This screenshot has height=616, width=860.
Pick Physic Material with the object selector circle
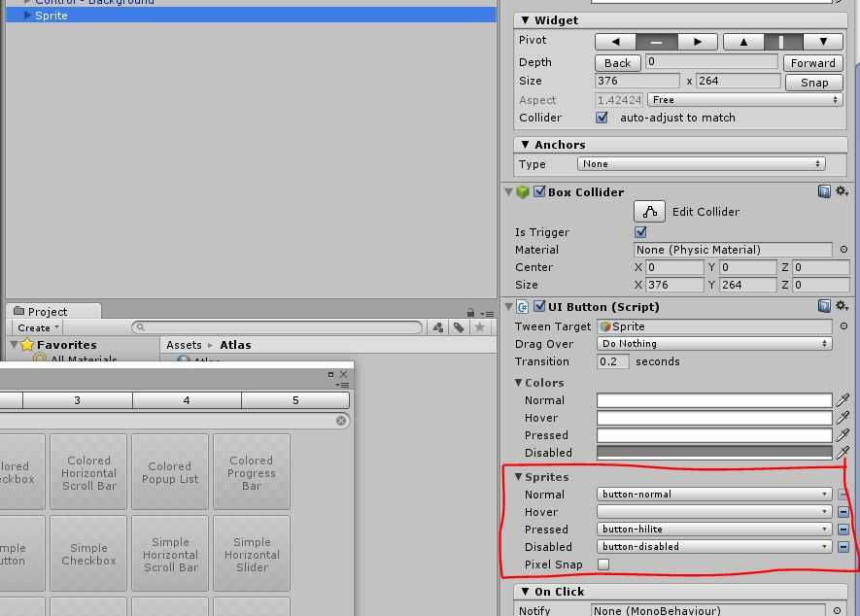coord(843,250)
